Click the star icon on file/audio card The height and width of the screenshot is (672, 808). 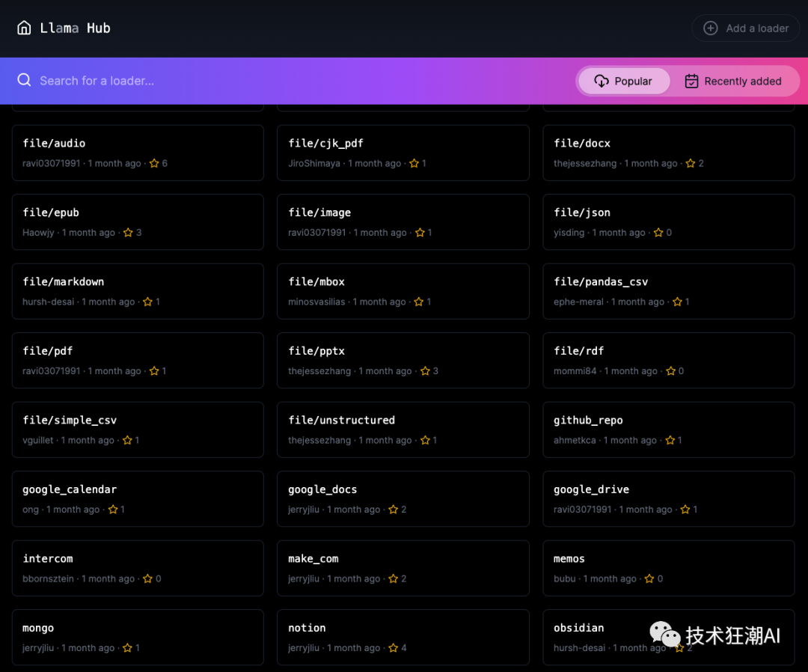154,163
